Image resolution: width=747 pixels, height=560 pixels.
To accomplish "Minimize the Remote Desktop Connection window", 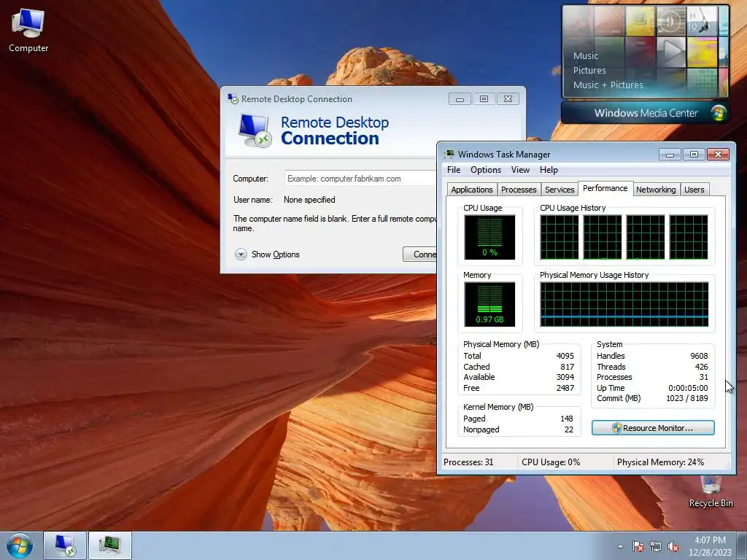I will coord(460,98).
